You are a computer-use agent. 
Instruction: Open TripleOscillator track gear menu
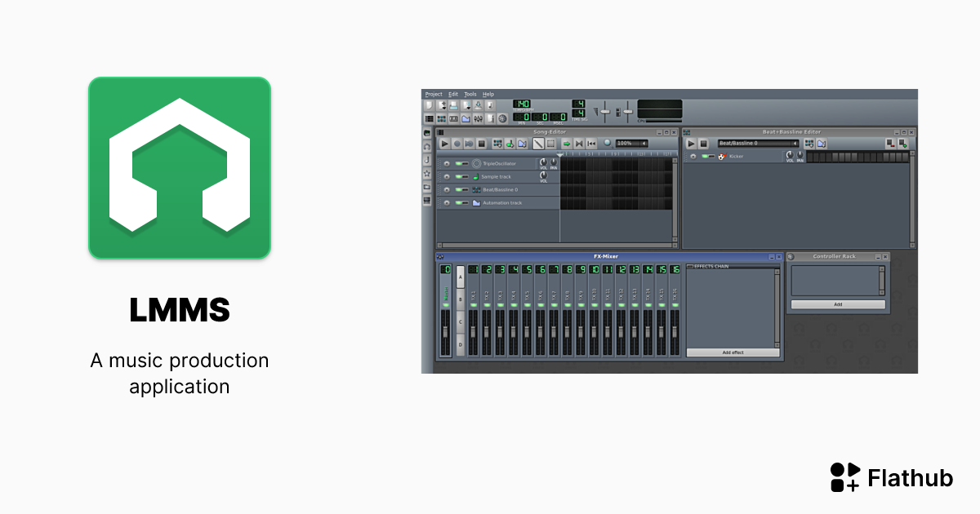pos(446,164)
